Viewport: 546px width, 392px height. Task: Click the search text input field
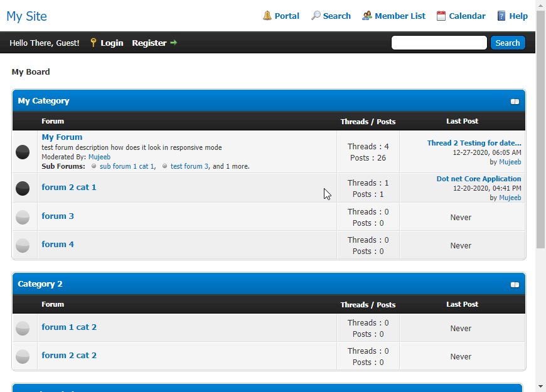click(439, 43)
